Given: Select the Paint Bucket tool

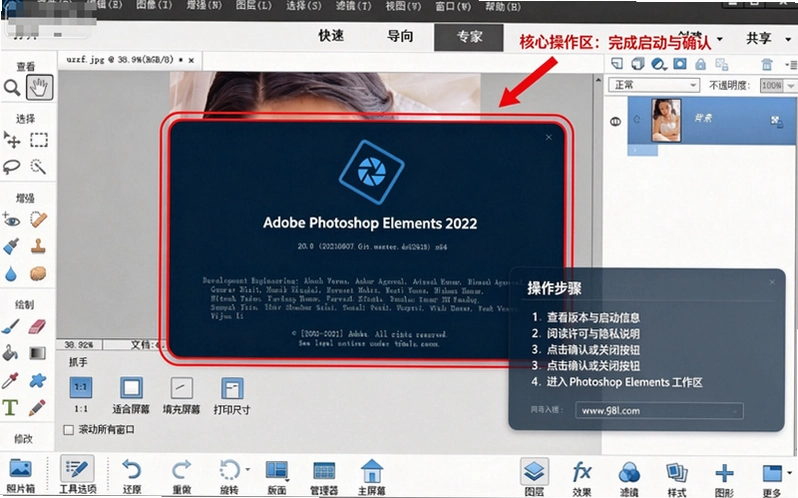Looking at the screenshot, I should tap(11, 353).
